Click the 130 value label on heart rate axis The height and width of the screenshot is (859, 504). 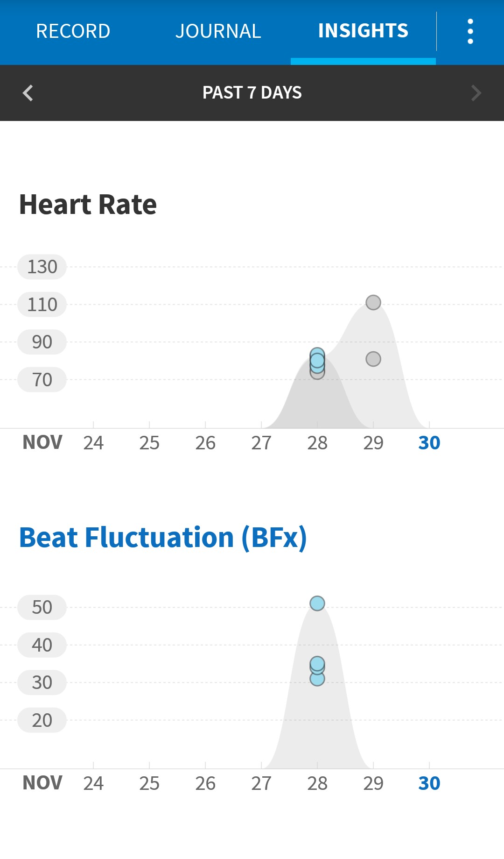pos(42,267)
